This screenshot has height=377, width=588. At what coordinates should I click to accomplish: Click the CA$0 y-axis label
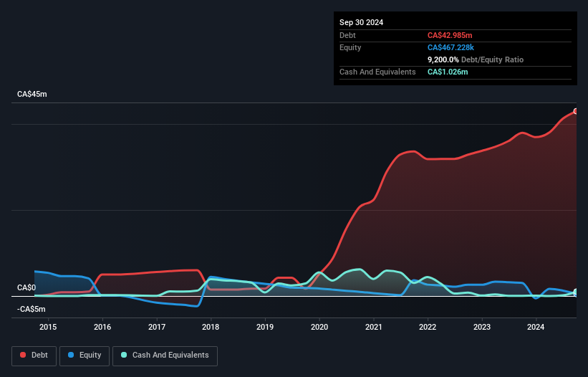26,287
